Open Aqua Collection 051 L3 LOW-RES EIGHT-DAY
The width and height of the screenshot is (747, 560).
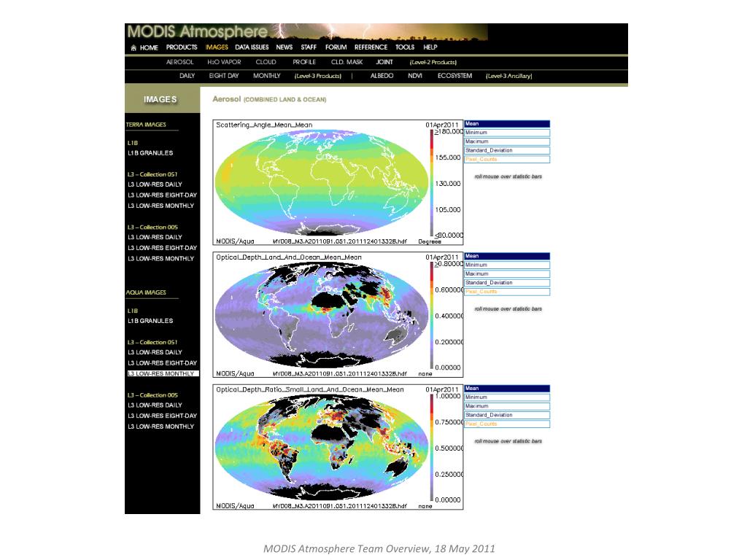pyautogui.click(x=162, y=363)
